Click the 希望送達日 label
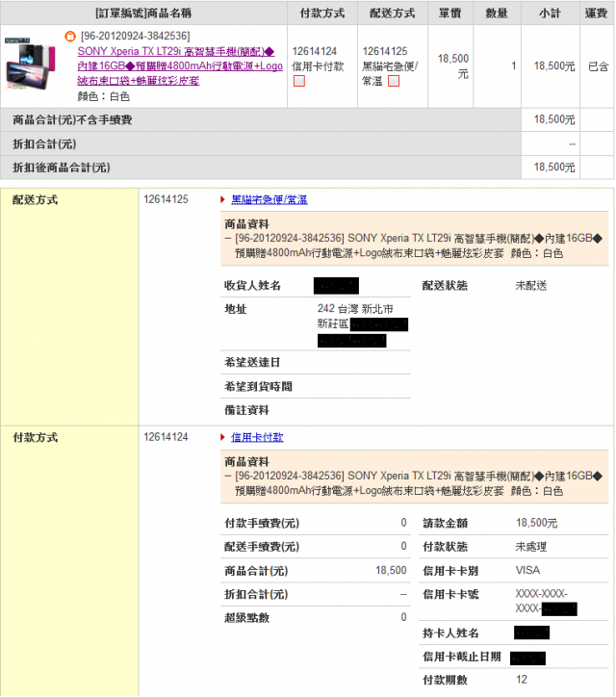 click(252, 362)
